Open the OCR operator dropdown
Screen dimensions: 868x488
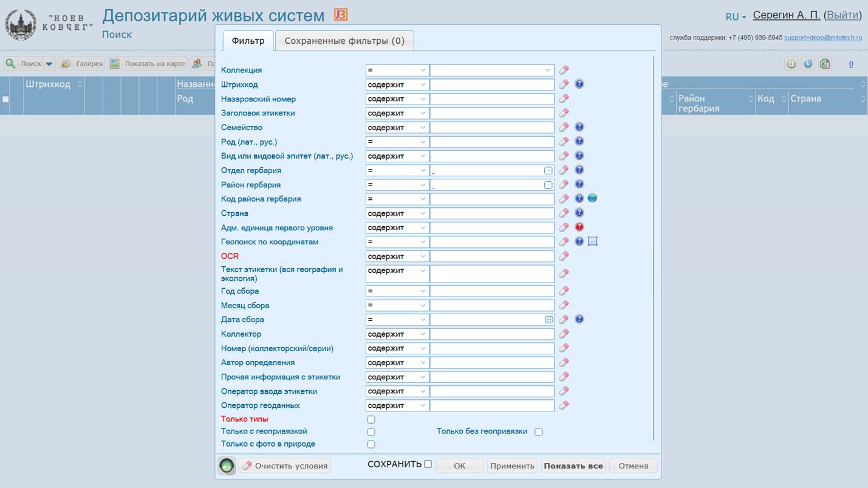tap(397, 256)
